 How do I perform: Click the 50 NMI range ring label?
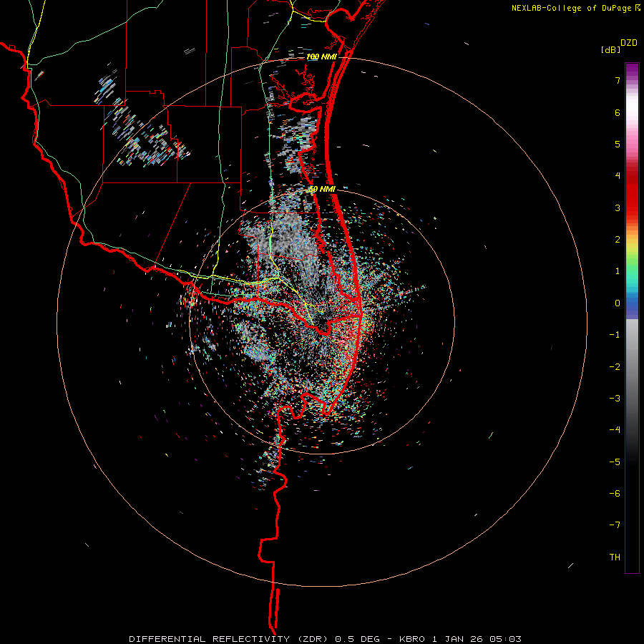pos(323,189)
